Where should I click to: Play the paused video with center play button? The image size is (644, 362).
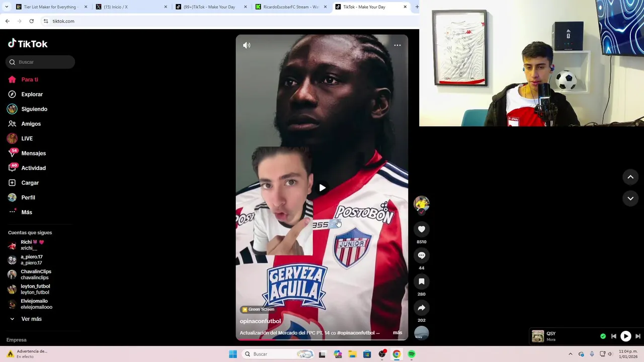[322, 188]
